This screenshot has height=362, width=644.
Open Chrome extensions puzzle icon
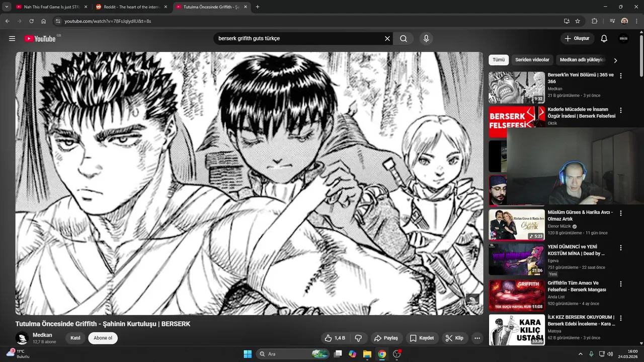(x=595, y=21)
